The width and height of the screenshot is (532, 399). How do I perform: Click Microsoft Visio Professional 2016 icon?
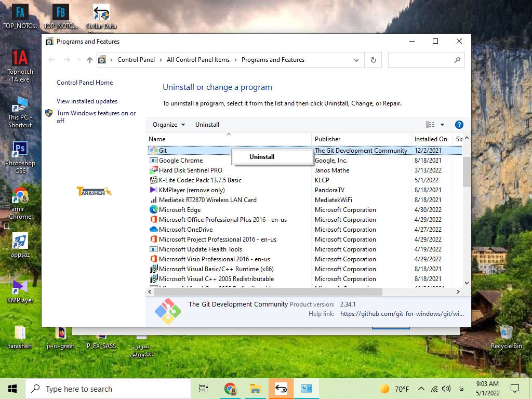pyautogui.click(x=154, y=259)
